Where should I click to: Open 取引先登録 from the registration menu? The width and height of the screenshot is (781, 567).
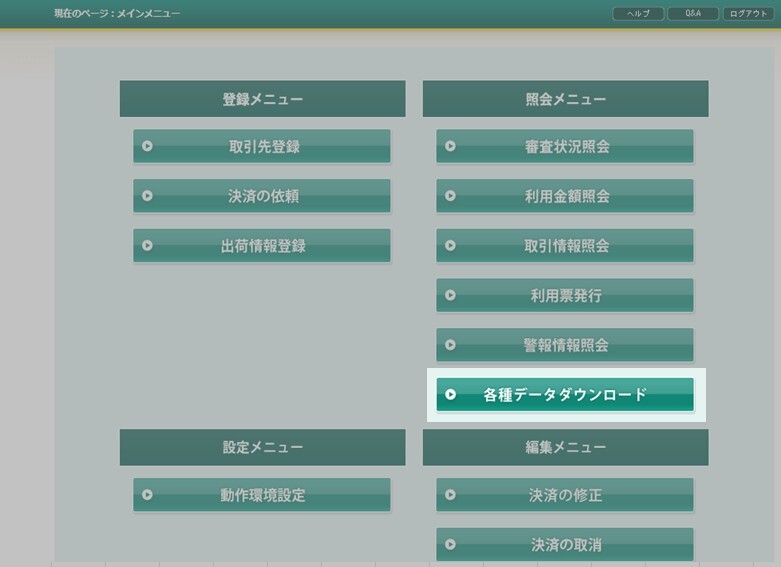261,146
